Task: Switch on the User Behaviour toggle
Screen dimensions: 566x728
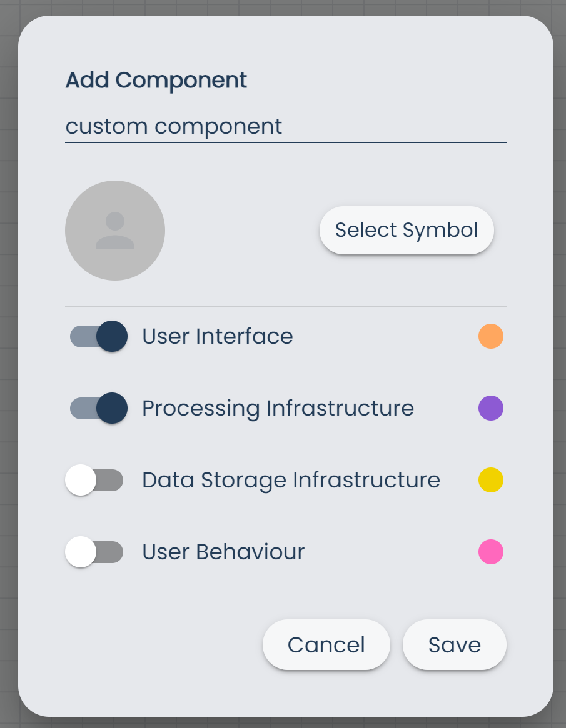Action: [x=94, y=552]
